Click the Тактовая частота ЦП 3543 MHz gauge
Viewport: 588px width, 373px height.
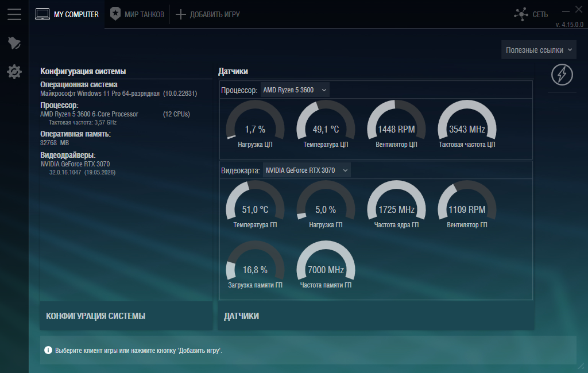pos(467,124)
